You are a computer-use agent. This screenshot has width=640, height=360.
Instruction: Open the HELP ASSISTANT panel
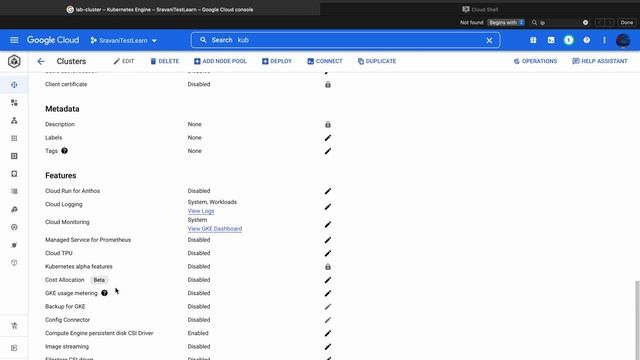(x=600, y=61)
